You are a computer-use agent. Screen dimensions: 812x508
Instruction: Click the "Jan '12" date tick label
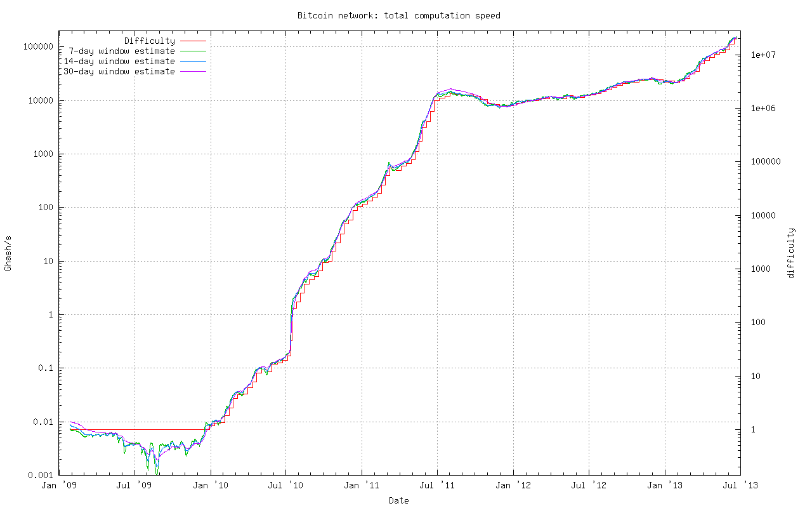point(514,486)
